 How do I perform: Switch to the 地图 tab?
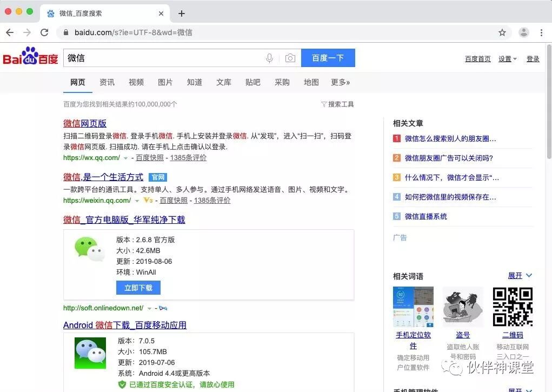pos(311,82)
